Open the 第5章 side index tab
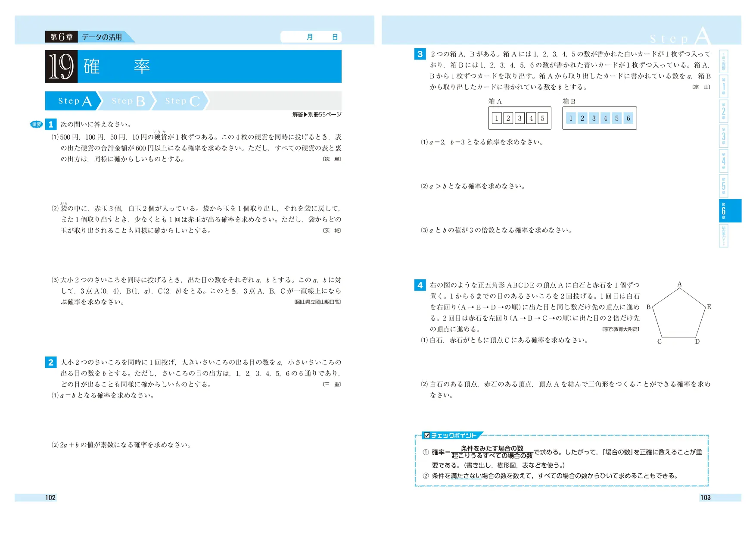Viewport: 756px width, 535px height. (724, 186)
